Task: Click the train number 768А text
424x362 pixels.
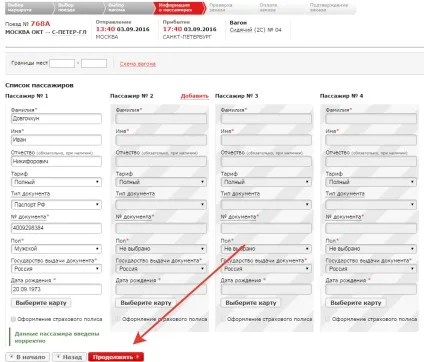Action: (40, 24)
